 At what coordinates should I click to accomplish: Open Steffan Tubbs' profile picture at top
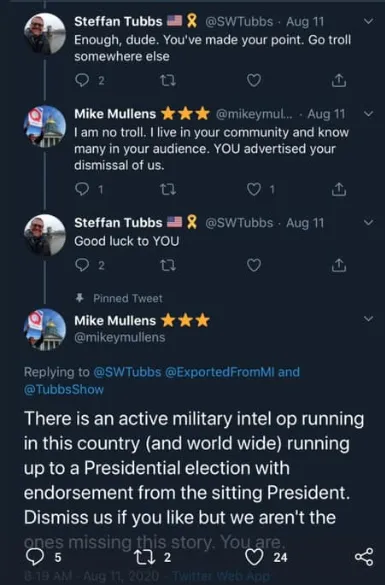[x=45, y=34]
